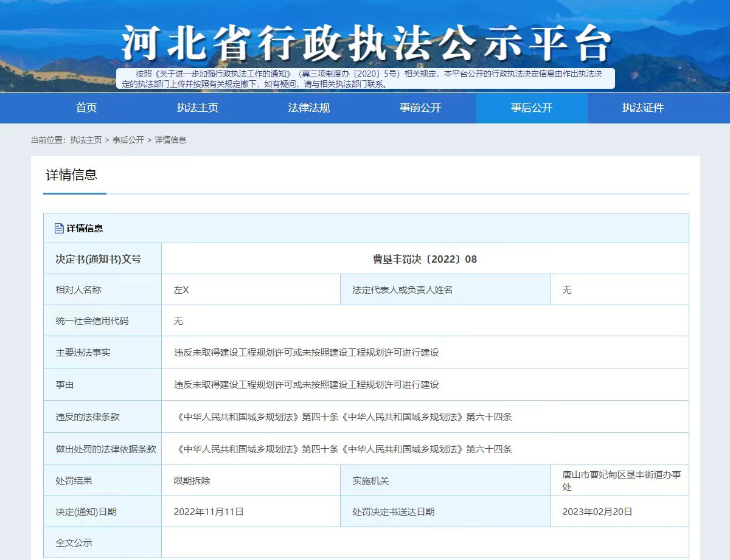
Task: Click the 执法主页 breadcrumb link
Action: click(86, 140)
